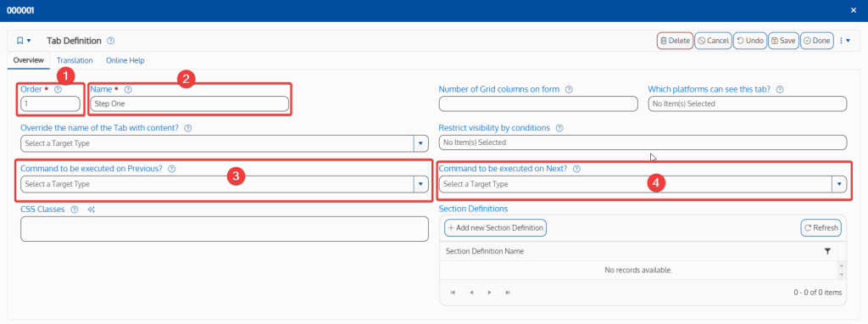Click the Save button
Screen dimensions: 868x324
pos(783,41)
